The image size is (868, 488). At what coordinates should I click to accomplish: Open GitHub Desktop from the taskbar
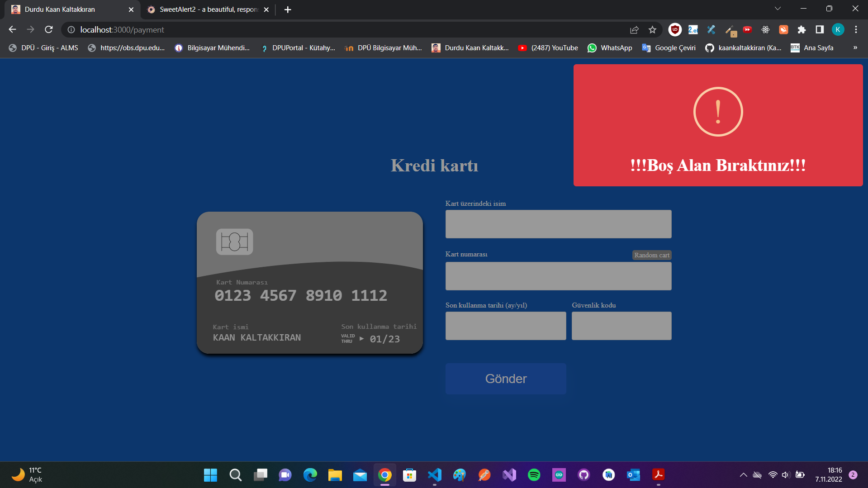pyautogui.click(x=583, y=475)
